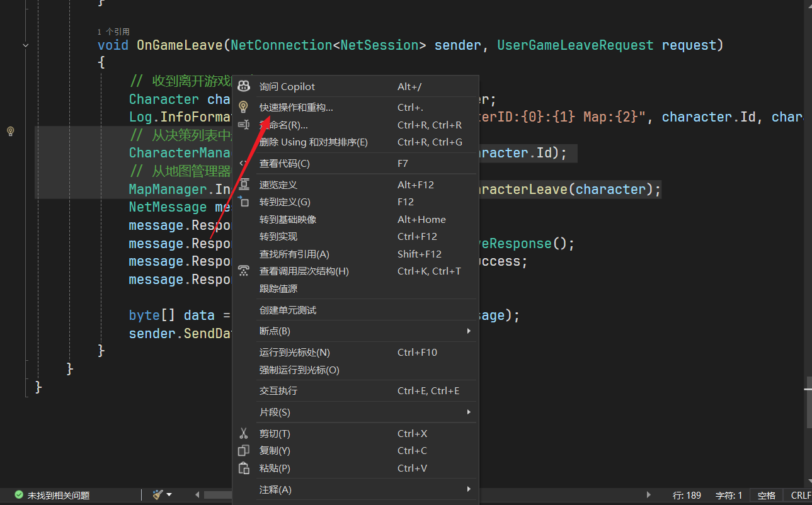Click the lightbulb quick actions menu icon
This screenshot has width=812, height=505.
(244, 108)
